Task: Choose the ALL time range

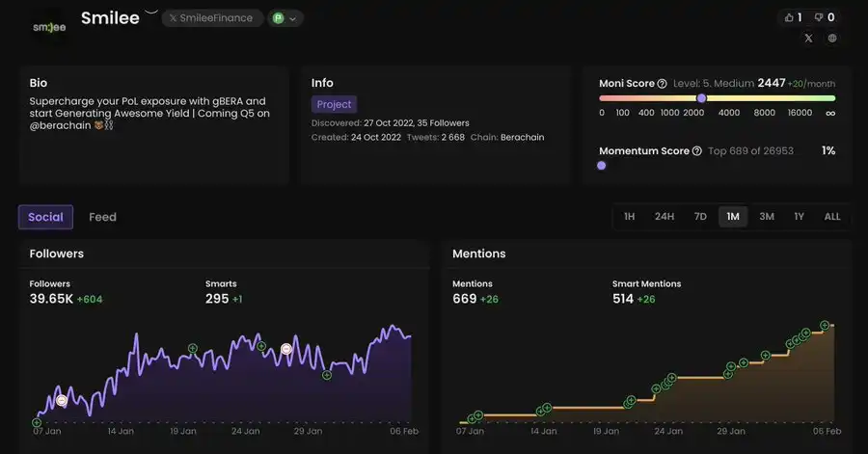Action: click(831, 217)
